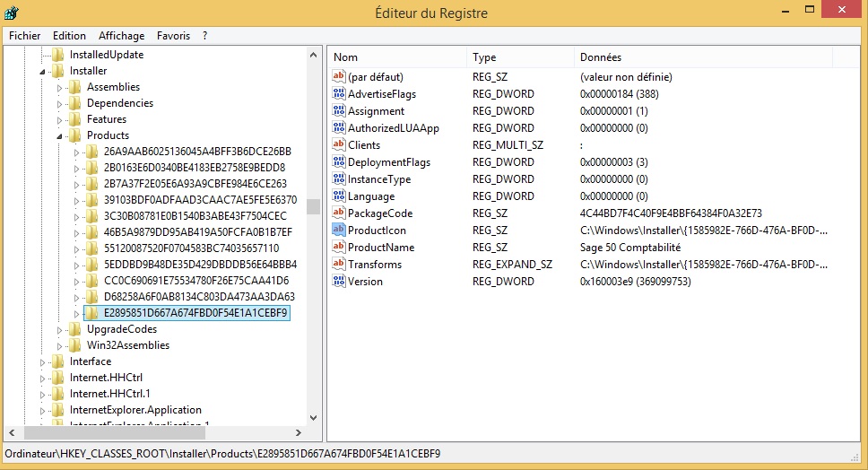This screenshot has height=470, width=868.
Task: Expand the Win32Assemblies tree node
Action: coord(60,345)
